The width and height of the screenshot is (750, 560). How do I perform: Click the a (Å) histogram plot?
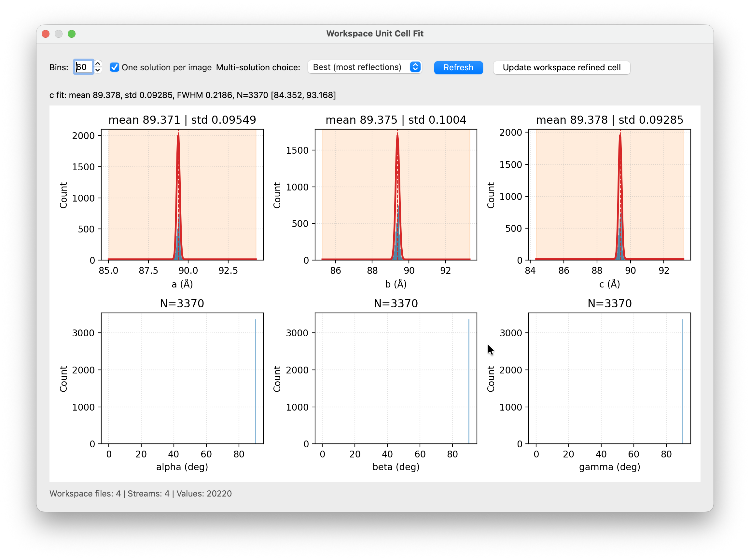(x=182, y=195)
